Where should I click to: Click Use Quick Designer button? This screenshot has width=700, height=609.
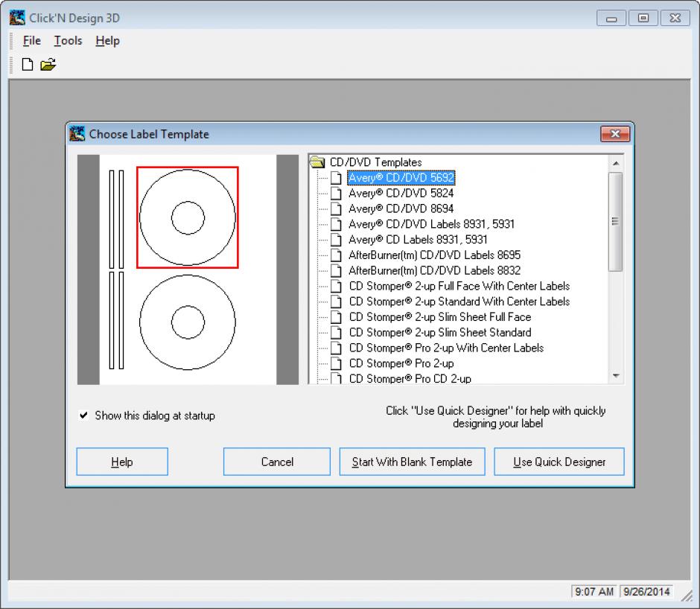coord(559,462)
